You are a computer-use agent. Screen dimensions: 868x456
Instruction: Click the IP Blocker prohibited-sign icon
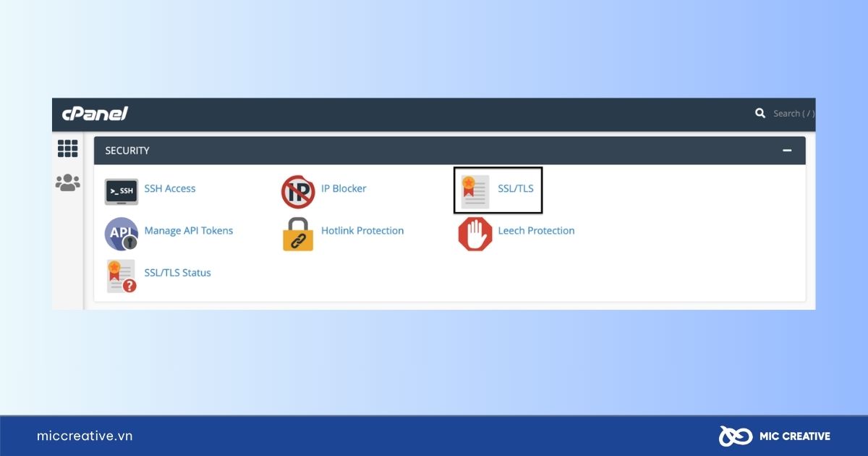coord(298,192)
